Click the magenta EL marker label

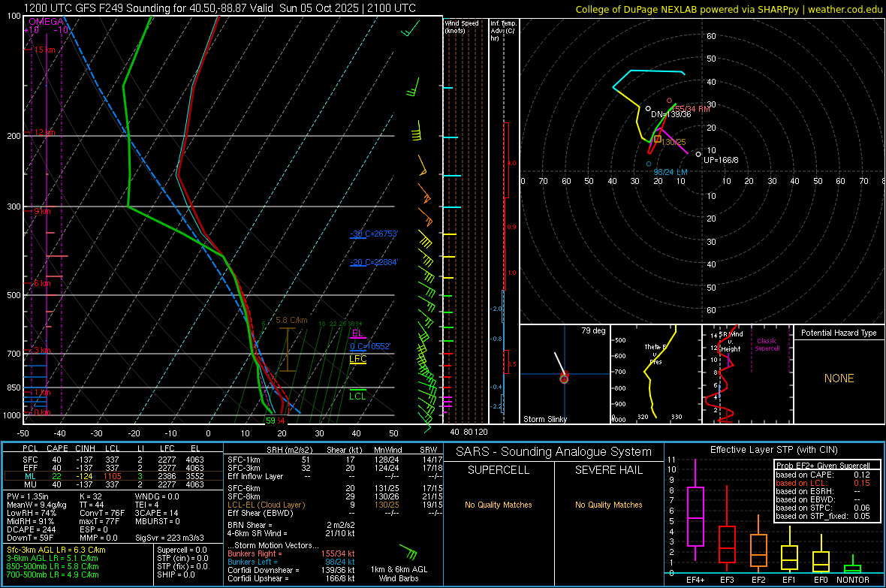(357, 333)
